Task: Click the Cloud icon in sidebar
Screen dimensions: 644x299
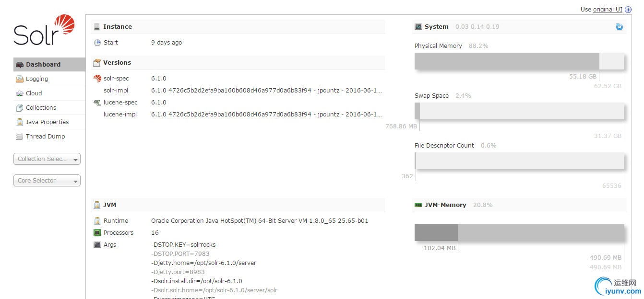Action: (20, 93)
